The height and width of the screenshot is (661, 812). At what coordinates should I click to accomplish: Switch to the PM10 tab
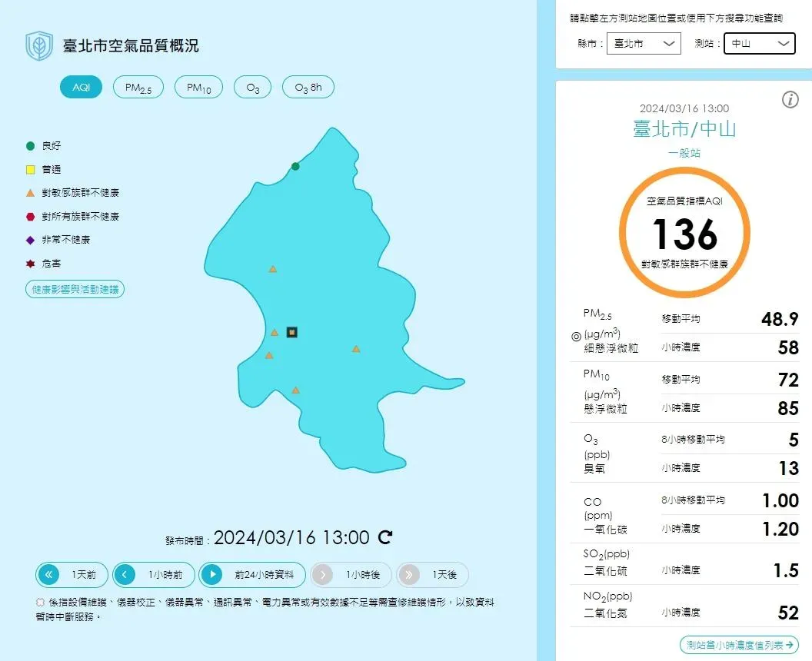point(199,87)
